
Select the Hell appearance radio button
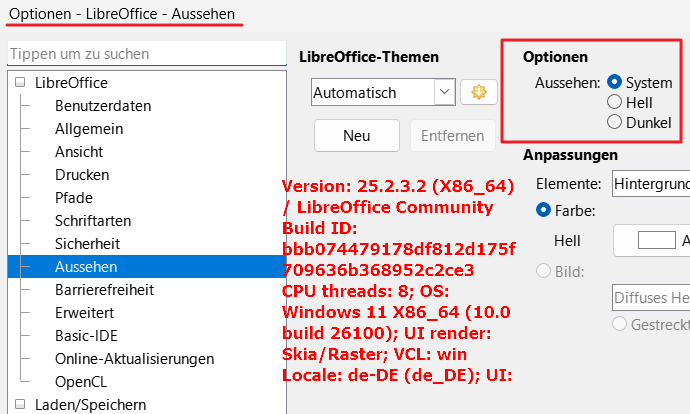[x=614, y=102]
